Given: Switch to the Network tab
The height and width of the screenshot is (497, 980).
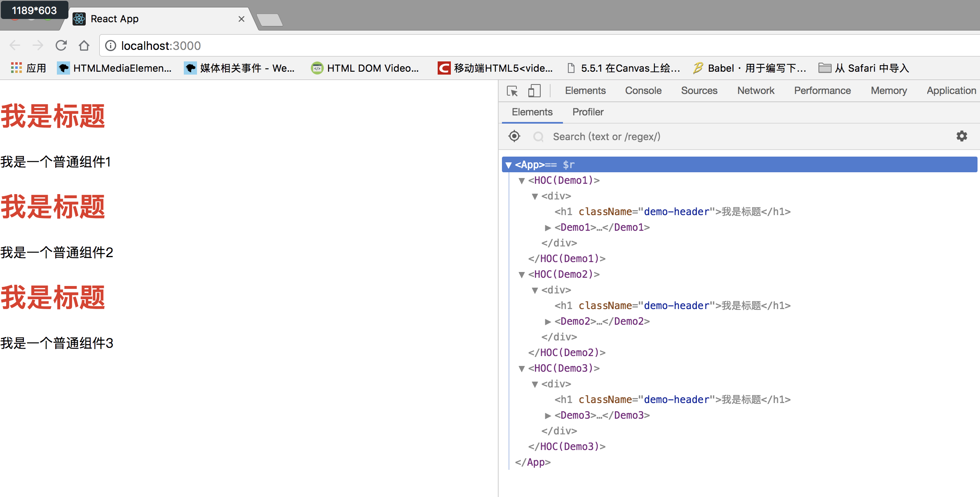Looking at the screenshot, I should pyautogui.click(x=756, y=91).
